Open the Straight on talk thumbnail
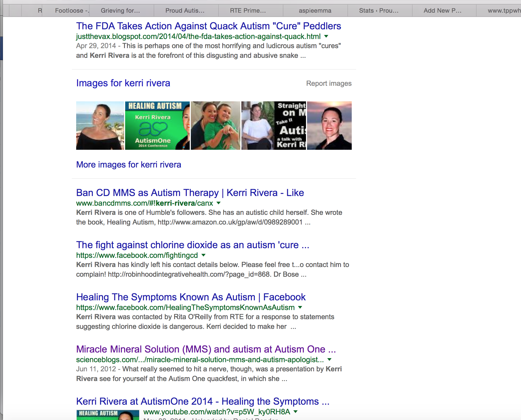Viewport: 521px width, 420px height. click(x=274, y=126)
